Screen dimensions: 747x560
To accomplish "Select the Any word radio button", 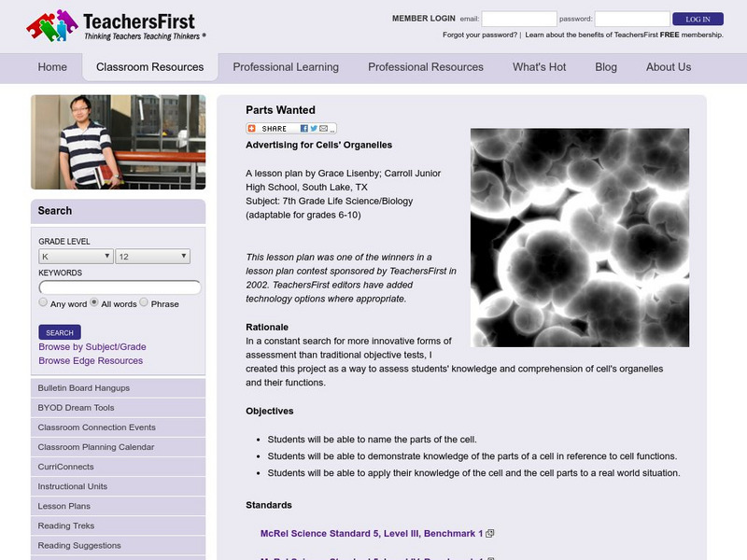I will click(43, 302).
